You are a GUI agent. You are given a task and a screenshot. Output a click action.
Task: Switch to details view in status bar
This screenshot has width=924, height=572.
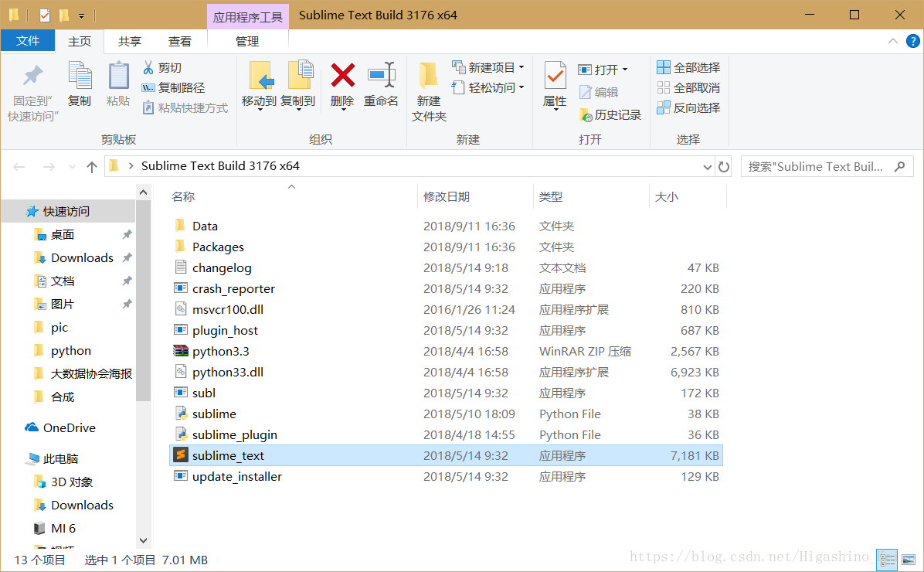[887, 559]
